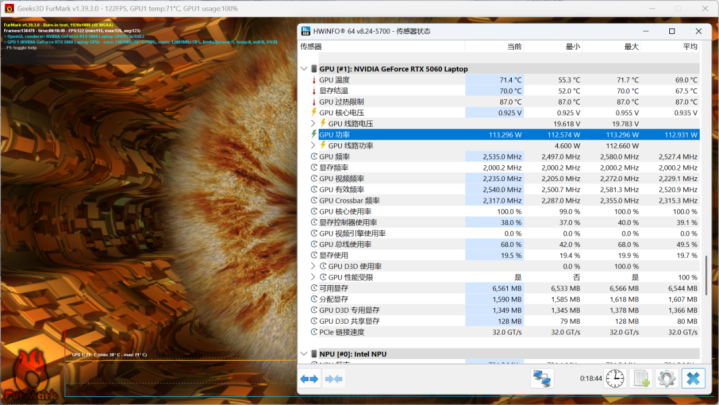719x405 pixels.
Task: Select the 显存控制器使用率 row label
Action: tap(348, 222)
